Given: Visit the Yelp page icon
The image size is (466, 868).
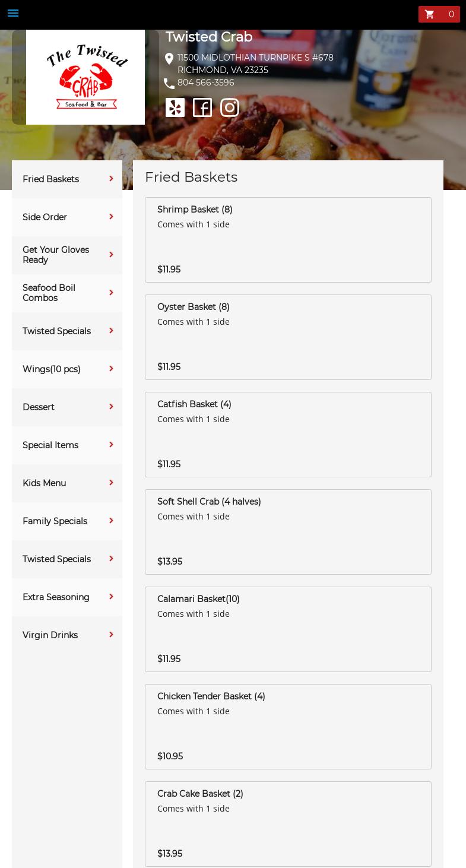Looking at the screenshot, I should pyautogui.click(x=175, y=107).
